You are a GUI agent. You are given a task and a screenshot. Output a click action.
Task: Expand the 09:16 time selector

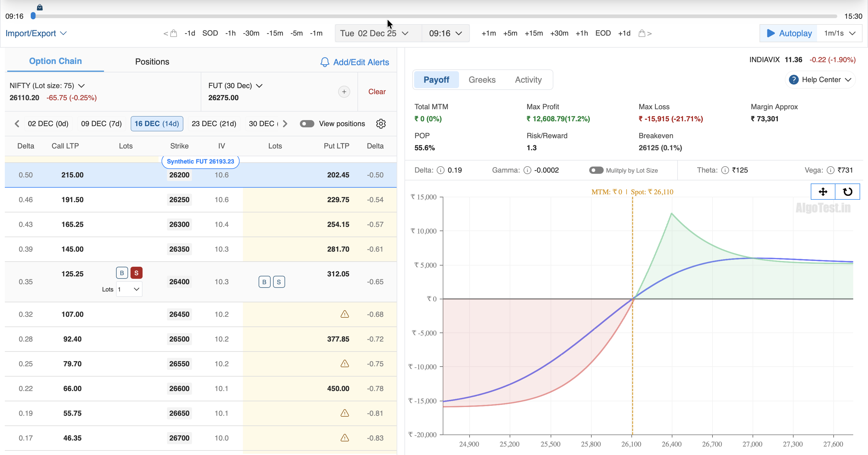coord(445,33)
